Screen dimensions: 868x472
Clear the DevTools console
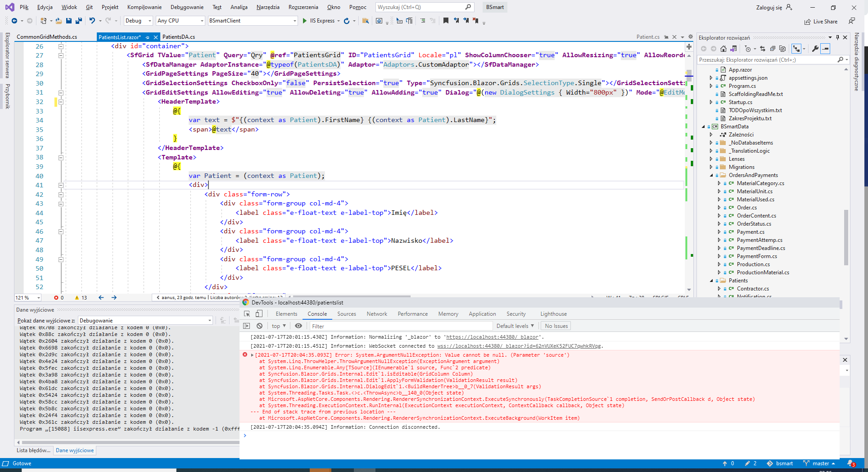point(259,326)
